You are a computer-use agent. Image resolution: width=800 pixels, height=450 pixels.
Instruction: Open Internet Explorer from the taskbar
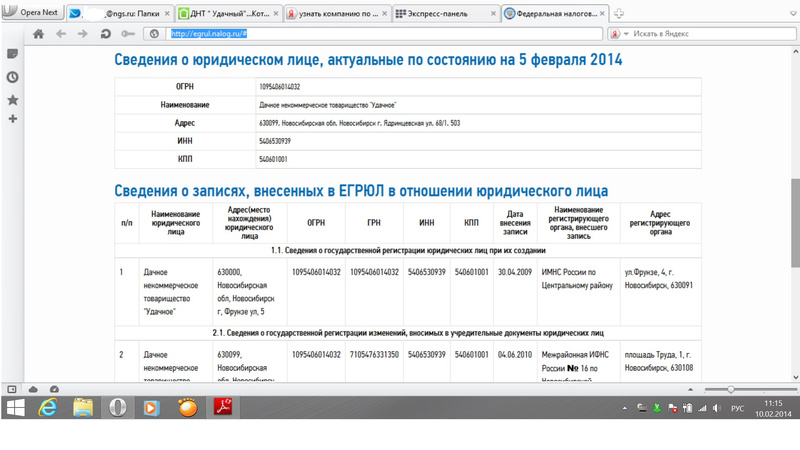[x=48, y=408]
